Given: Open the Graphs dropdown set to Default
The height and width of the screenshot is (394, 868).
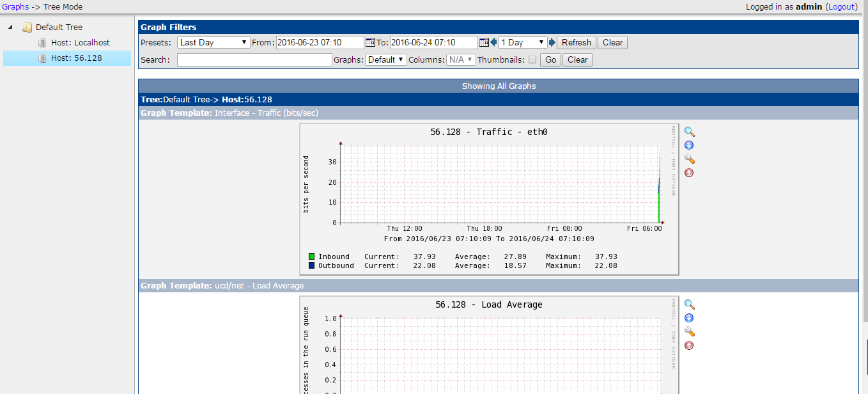Looking at the screenshot, I should point(386,59).
